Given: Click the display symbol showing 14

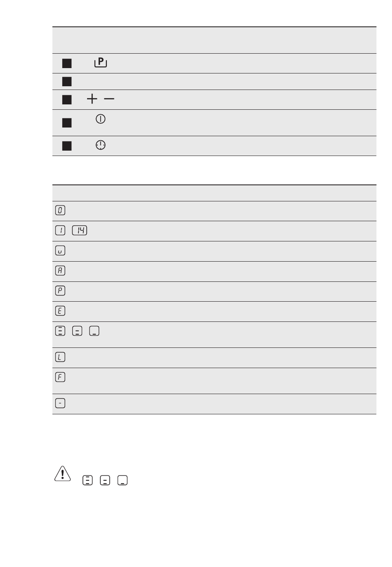Looking at the screenshot, I should [80, 230].
